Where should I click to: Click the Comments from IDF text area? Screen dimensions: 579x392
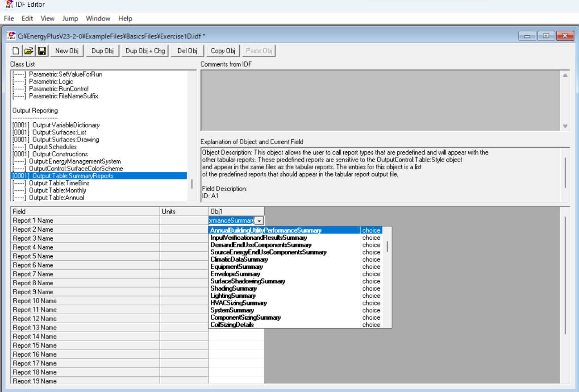point(381,100)
